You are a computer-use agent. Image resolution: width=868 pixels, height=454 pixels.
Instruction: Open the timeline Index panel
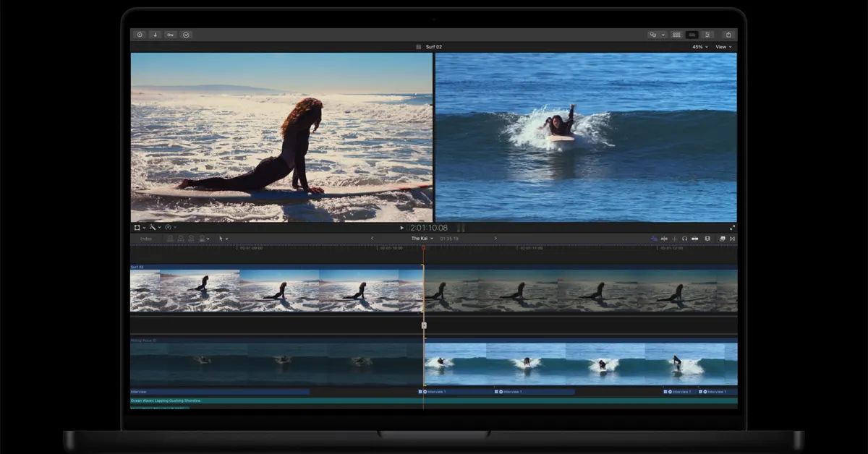[x=146, y=239]
